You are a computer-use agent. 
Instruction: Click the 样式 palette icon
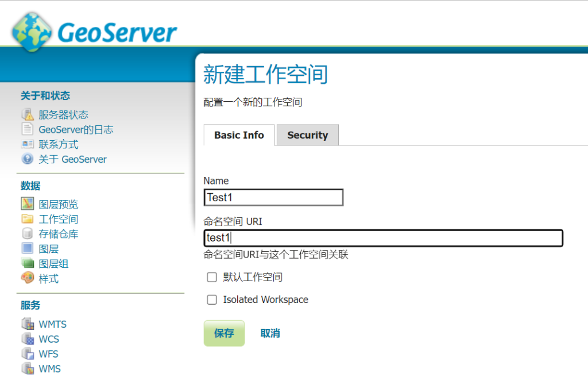pyautogui.click(x=28, y=279)
